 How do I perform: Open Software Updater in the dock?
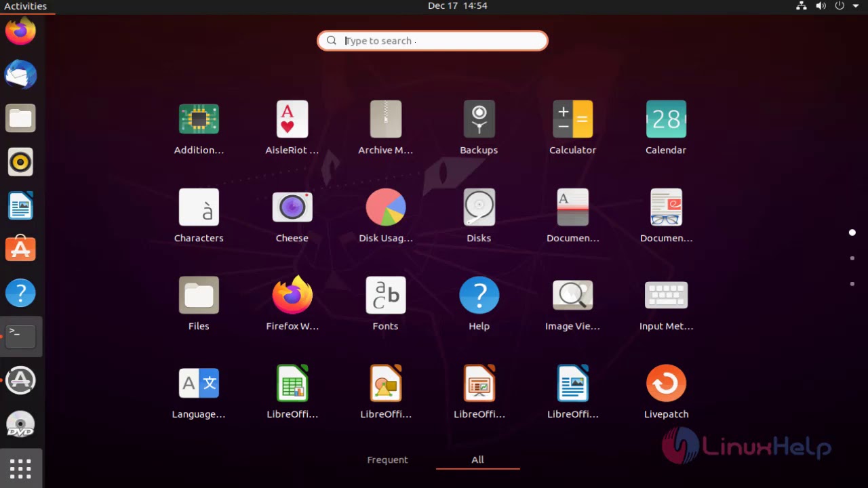click(20, 380)
